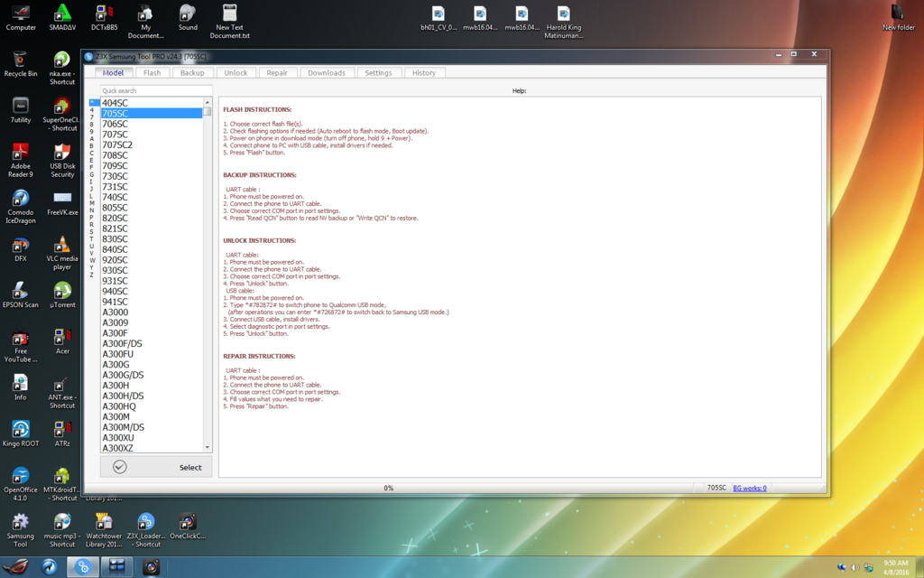
Task: Go to the Settings tab
Action: point(378,73)
